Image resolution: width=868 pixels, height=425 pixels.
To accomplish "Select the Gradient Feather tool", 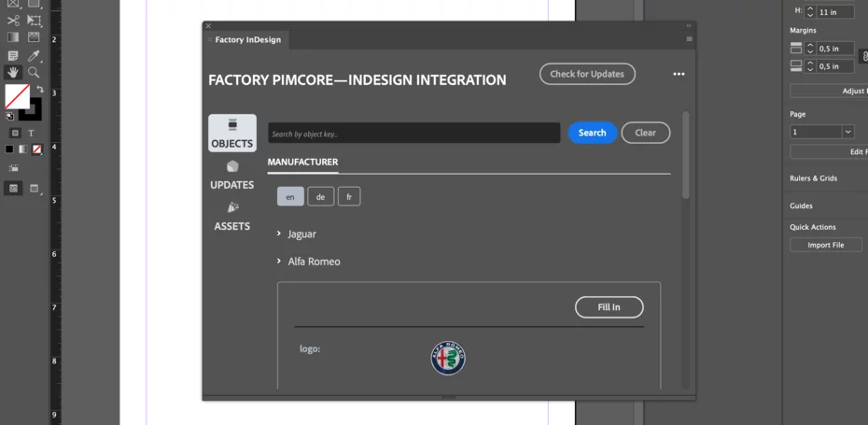I will tap(34, 37).
